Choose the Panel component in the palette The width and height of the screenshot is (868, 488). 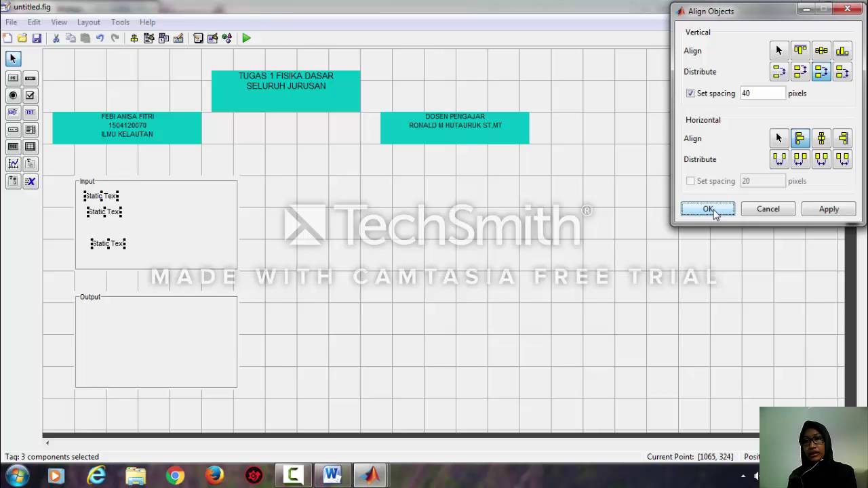point(30,163)
